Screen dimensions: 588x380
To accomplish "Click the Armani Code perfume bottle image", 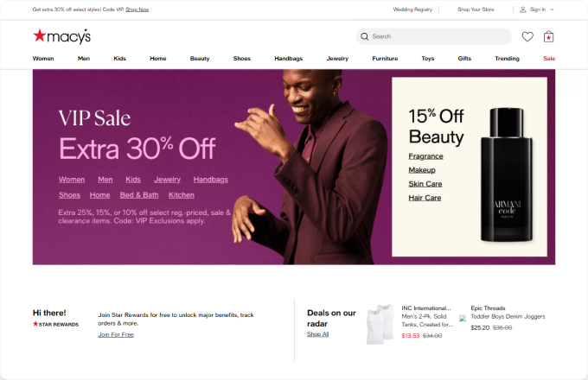I will click(507, 174).
